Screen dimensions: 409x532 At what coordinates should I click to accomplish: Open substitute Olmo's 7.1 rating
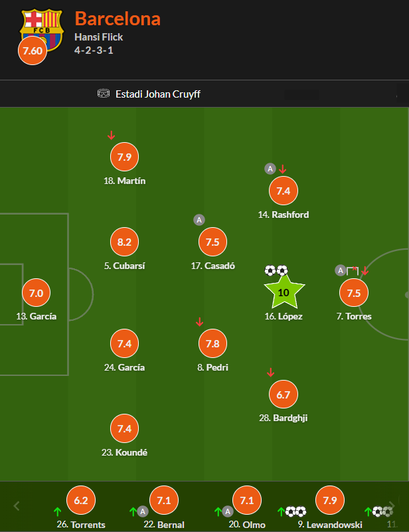coord(247,500)
